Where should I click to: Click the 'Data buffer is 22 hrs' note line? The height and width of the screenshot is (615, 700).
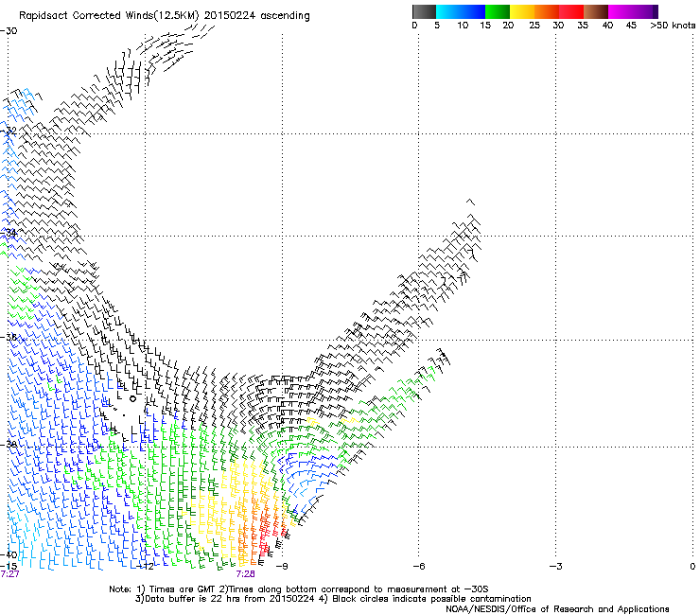pos(333,599)
